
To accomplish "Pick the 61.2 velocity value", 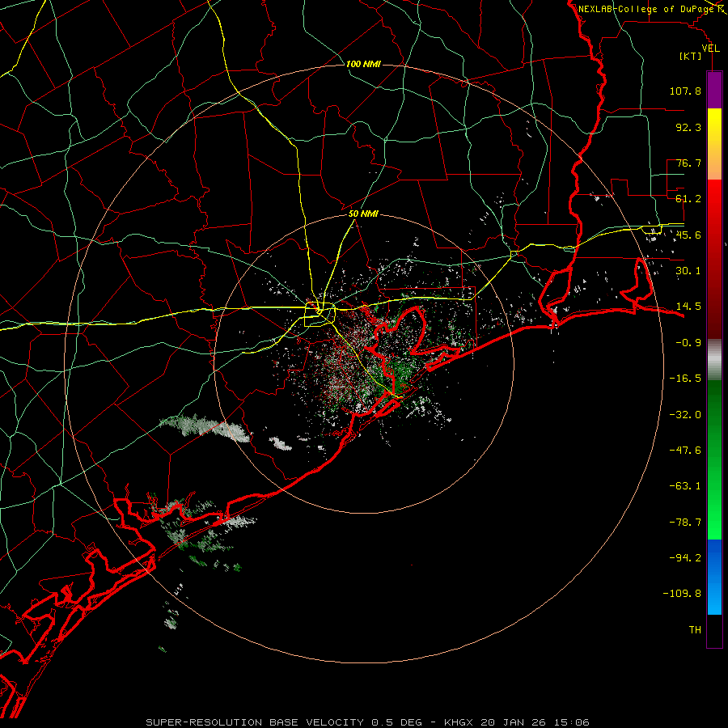I will (688, 199).
